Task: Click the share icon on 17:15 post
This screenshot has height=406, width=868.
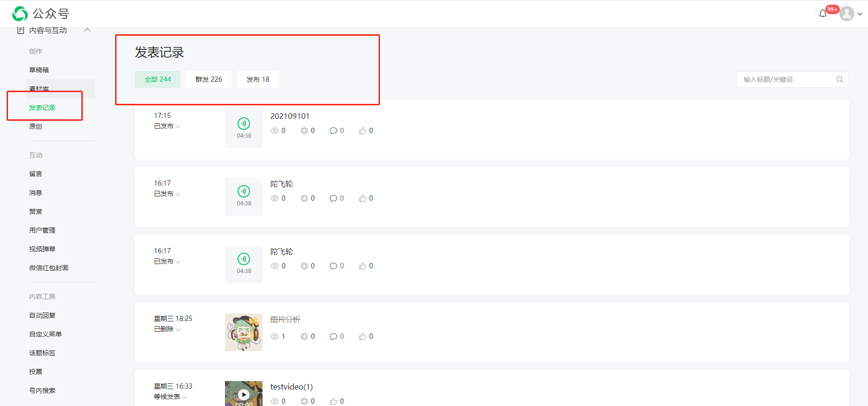Action: (x=304, y=131)
